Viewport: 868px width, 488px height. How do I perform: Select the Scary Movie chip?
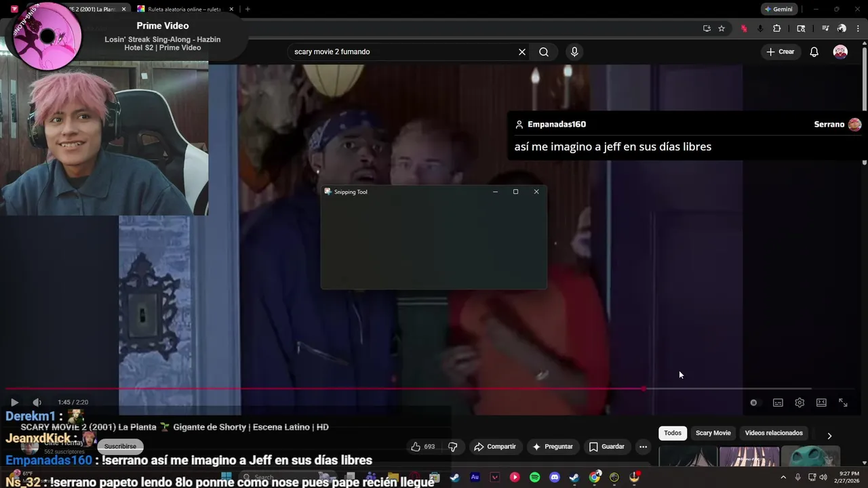click(x=713, y=433)
